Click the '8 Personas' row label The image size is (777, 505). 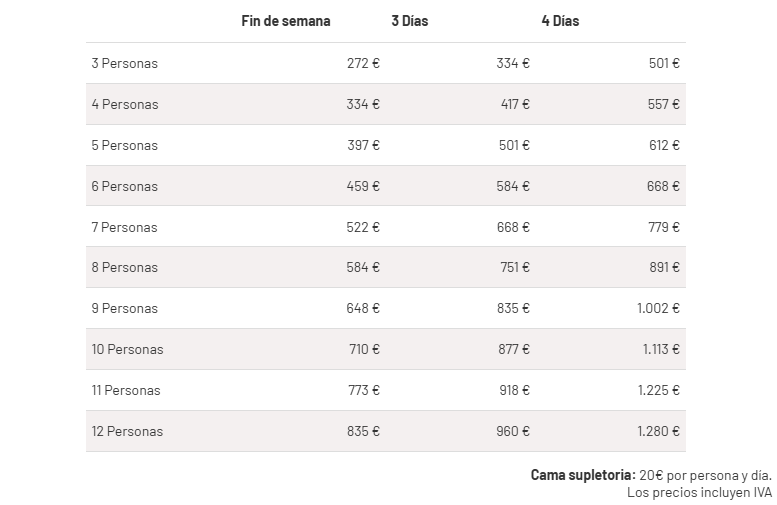click(124, 268)
